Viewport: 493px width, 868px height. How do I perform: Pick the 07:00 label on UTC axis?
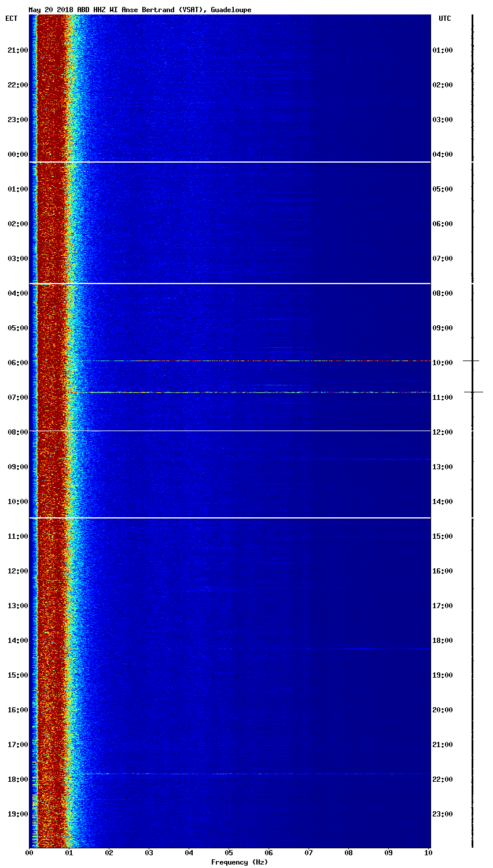[x=443, y=259]
